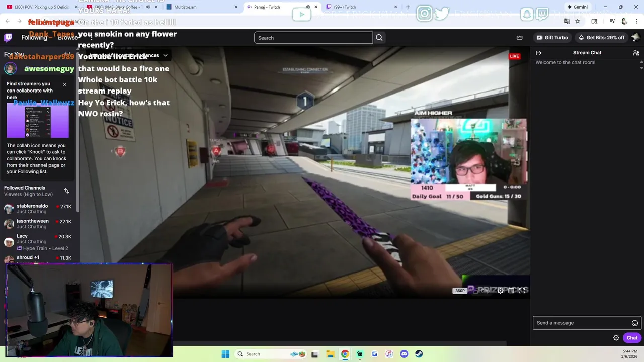Switch to POV Picking up 5 YouTube tab
644x362 pixels.
43,7
